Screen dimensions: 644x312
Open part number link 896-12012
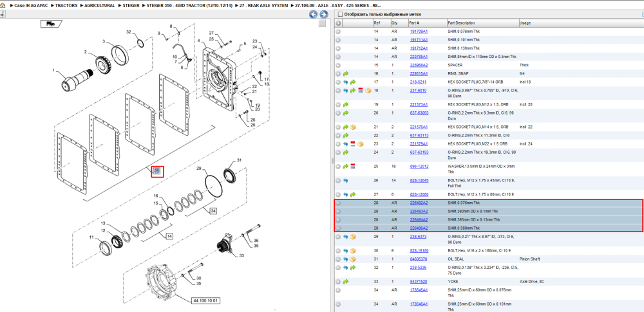point(419,167)
